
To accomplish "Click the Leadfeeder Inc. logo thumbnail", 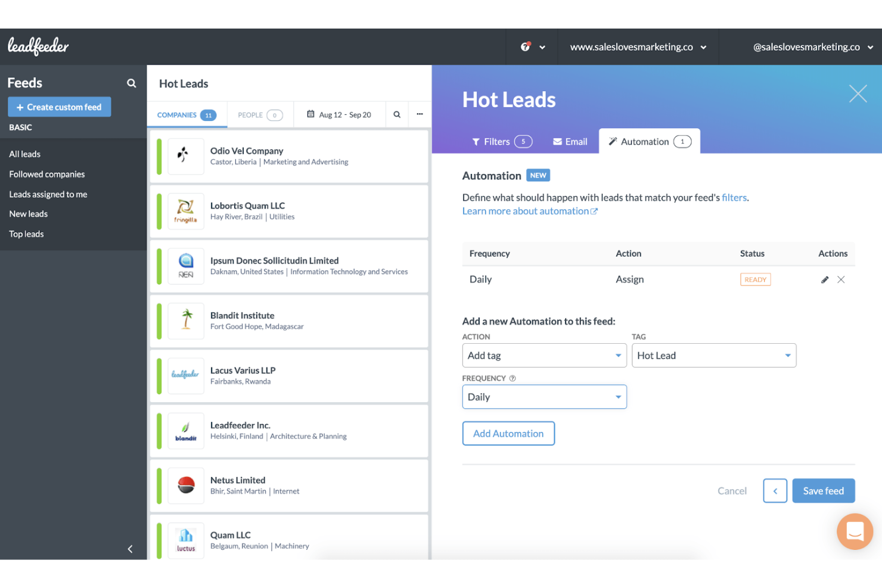I will (186, 430).
